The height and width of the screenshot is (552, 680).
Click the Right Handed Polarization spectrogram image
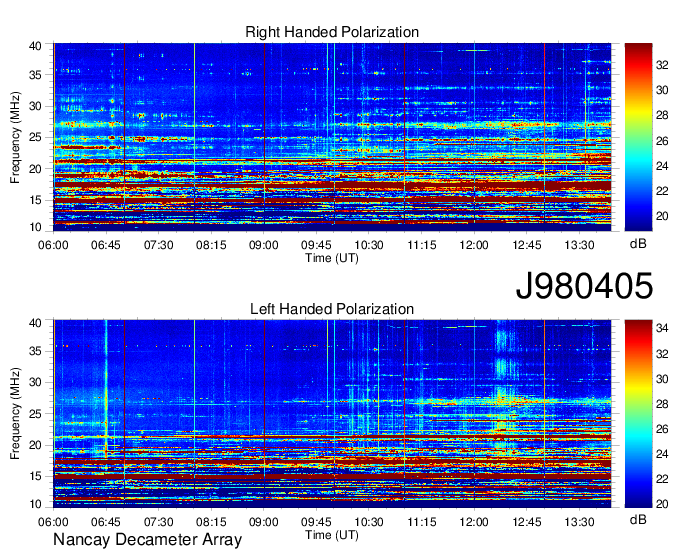pyautogui.click(x=332, y=137)
